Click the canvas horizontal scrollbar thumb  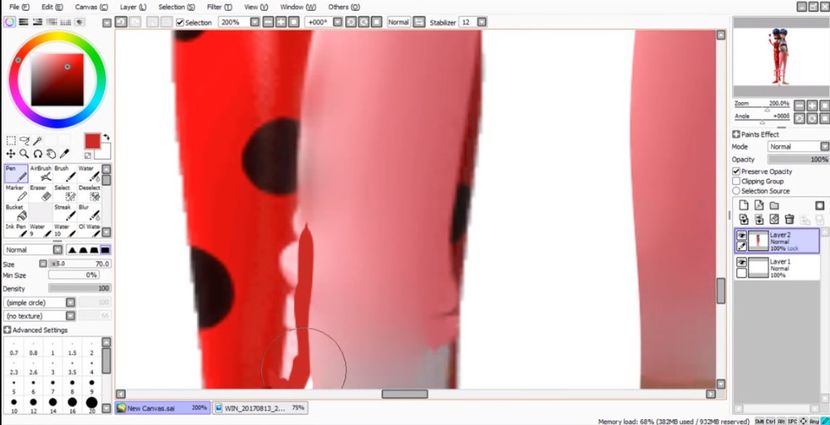(404, 394)
